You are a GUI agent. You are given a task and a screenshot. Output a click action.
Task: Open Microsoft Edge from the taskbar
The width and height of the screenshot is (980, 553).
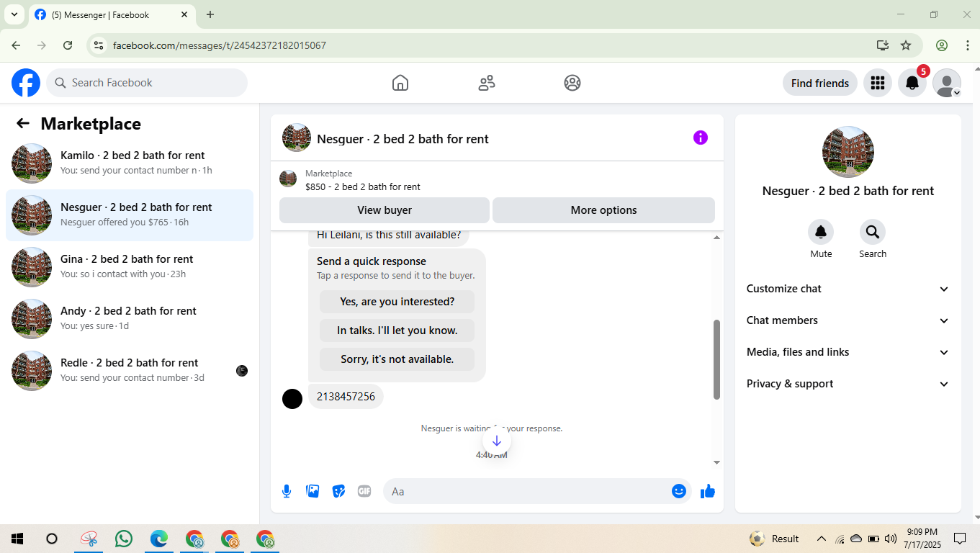(x=159, y=539)
